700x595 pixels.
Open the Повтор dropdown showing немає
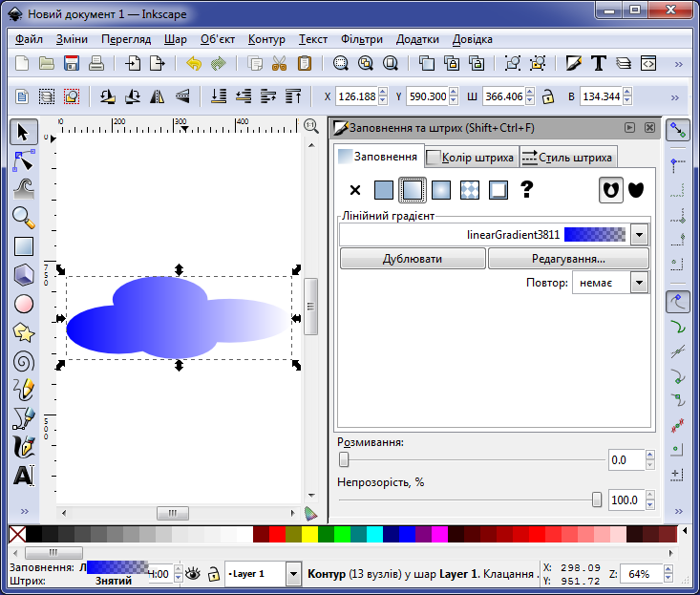pyautogui.click(x=639, y=283)
